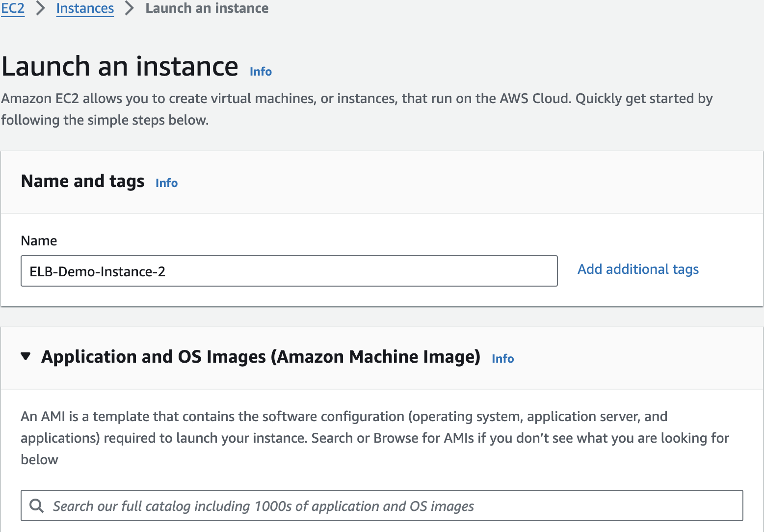Click the chevron separator after Instances breadcrumb
This screenshot has width=764, height=532.
coord(130,8)
